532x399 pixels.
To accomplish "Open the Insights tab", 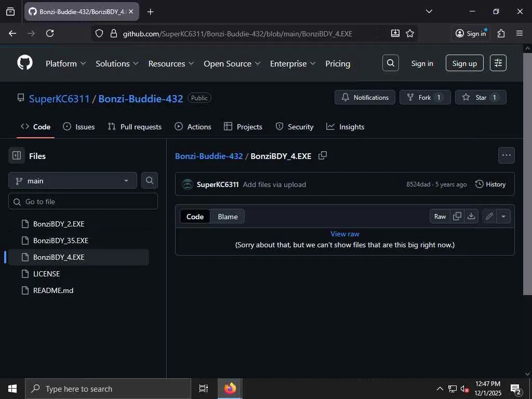I will coord(345,127).
